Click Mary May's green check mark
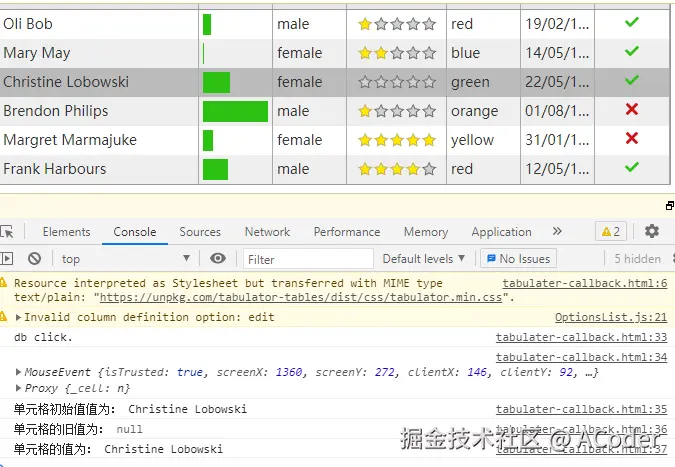This screenshot has height=467, width=675. 632,51
